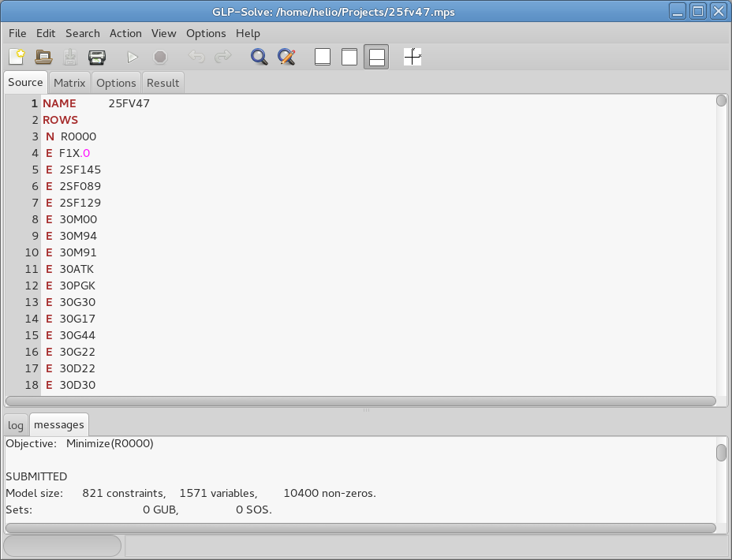
Task: Click the SUBMITTED message text
Action: click(36, 476)
